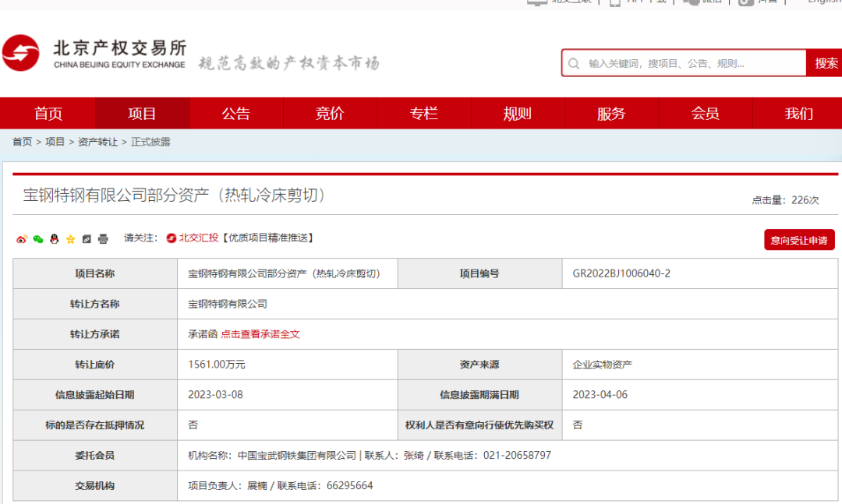The image size is (842, 504).
Task: Click the 标的是否存在抵押情况 row header
Action: [x=95, y=425]
